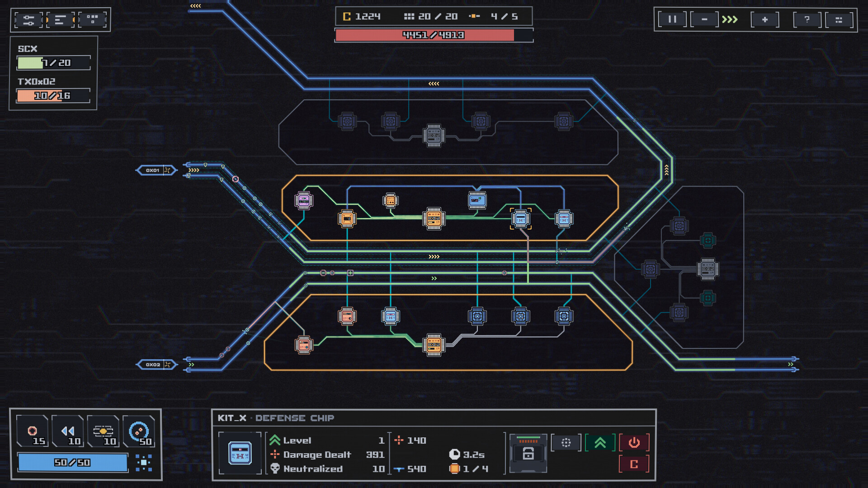Activate the blue ability costing 50

pos(139,431)
